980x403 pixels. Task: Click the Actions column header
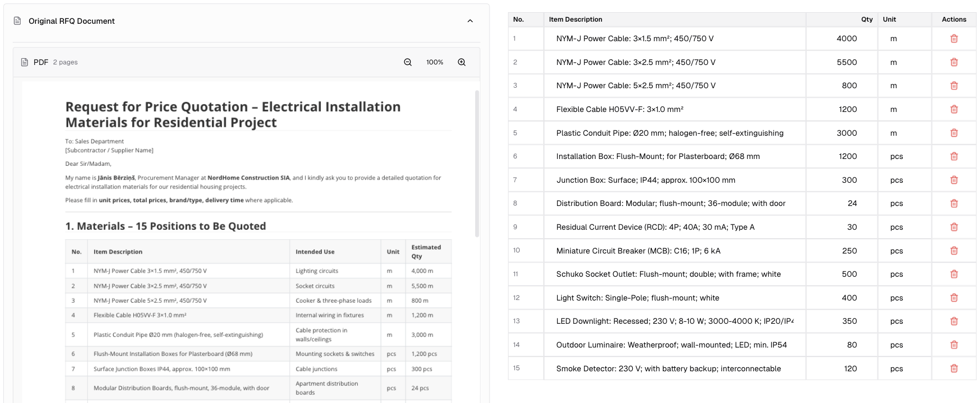(954, 20)
